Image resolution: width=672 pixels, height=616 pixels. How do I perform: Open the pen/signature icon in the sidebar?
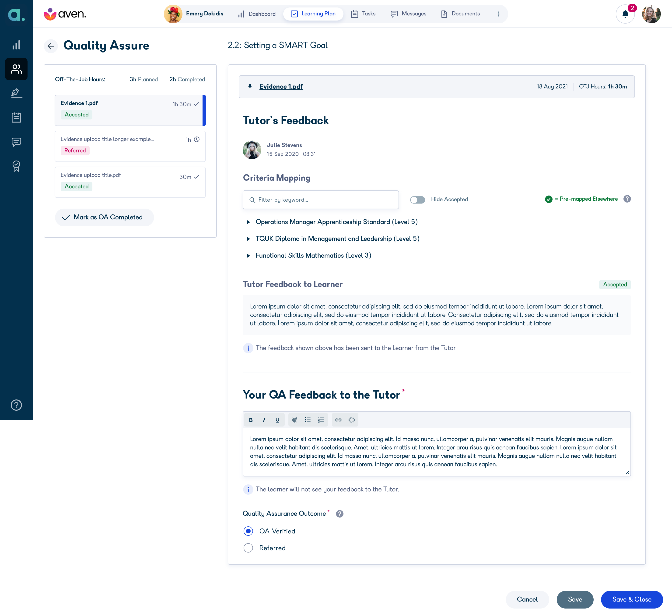pos(16,93)
